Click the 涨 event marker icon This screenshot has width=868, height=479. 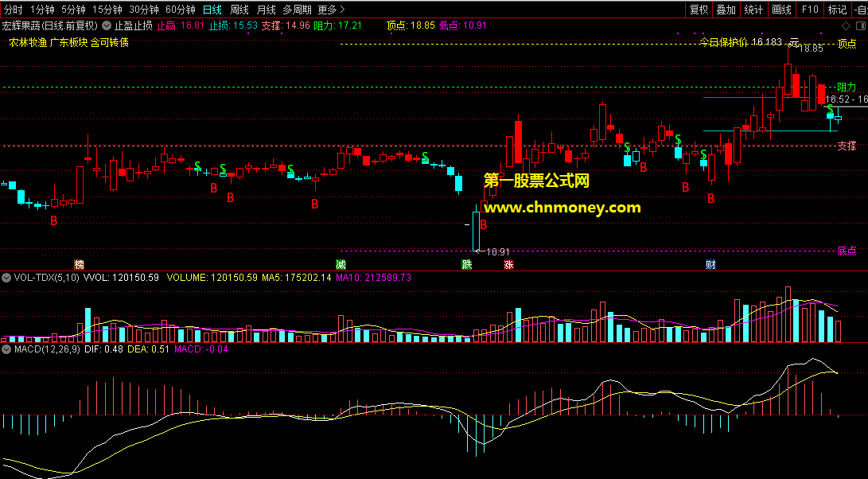[x=508, y=264]
